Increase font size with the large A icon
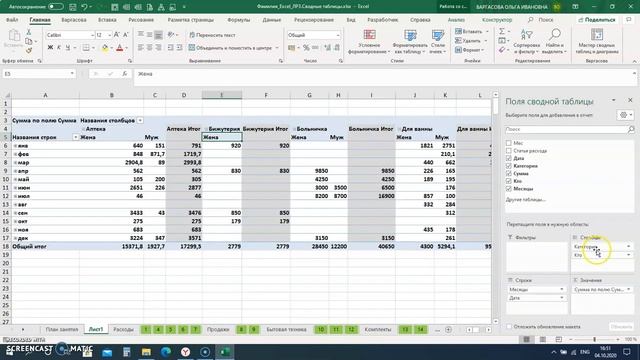Image resolution: width=640 pixels, height=360 pixels. pos(117,35)
